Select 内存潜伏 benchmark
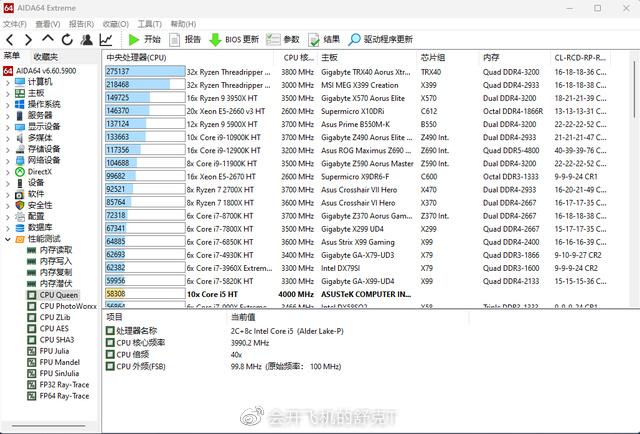640x434 pixels. (x=56, y=283)
